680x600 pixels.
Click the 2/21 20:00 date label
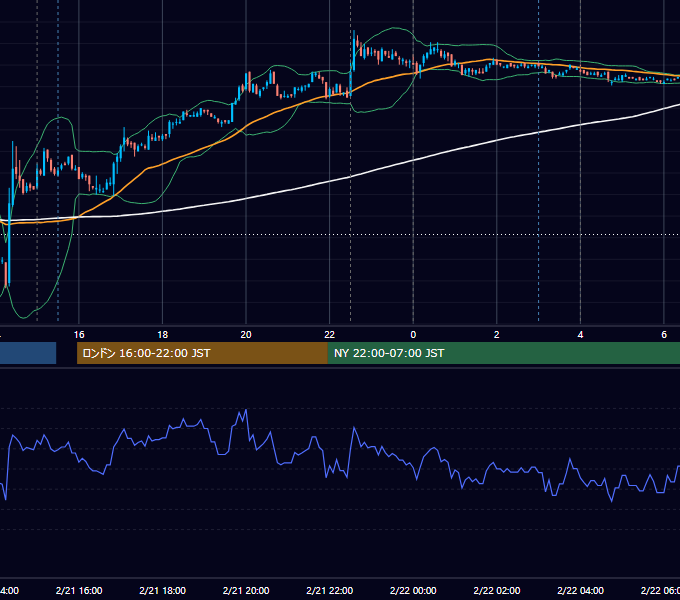coord(246,590)
